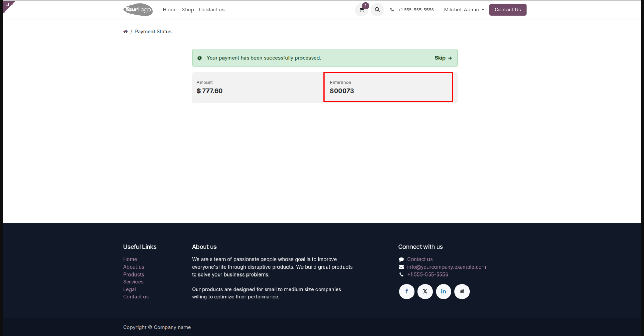Open the footer Products link
Image resolution: width=644 pixels, height=336 pixels.
(x=133, y=274)
